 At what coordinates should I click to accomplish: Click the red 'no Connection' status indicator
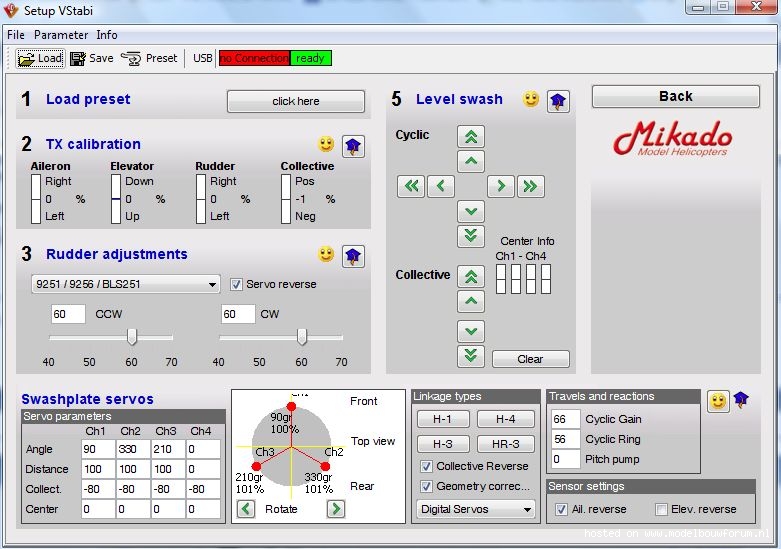tap(255, 58)
